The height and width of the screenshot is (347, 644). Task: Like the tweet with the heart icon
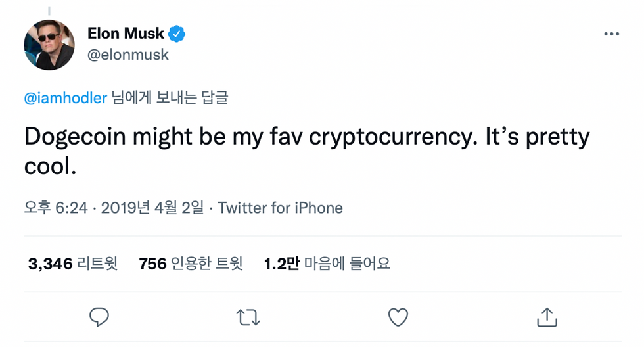coord(398,317)
